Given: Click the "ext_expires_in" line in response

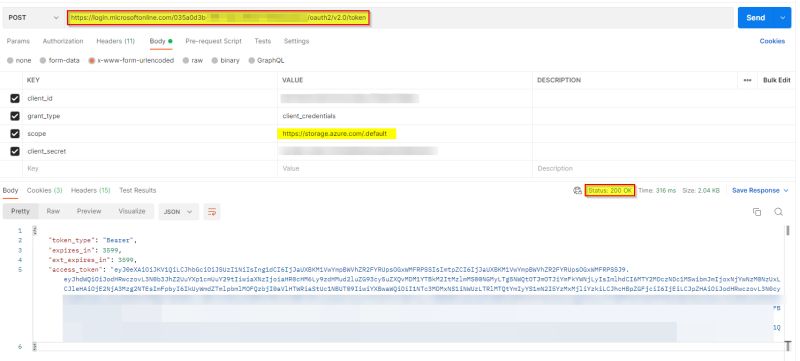Looking at the screenshot, I should [x=93, y=260].
